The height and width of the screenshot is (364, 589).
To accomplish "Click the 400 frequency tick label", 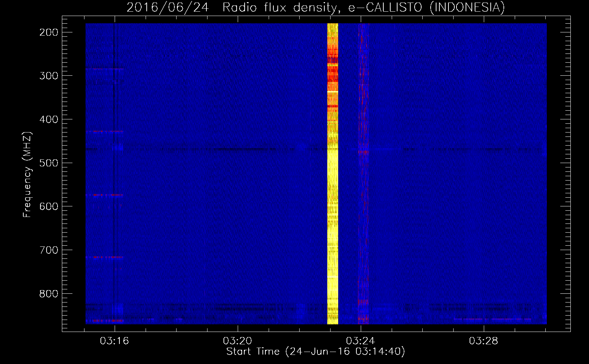I will click(x=49, y=119).
